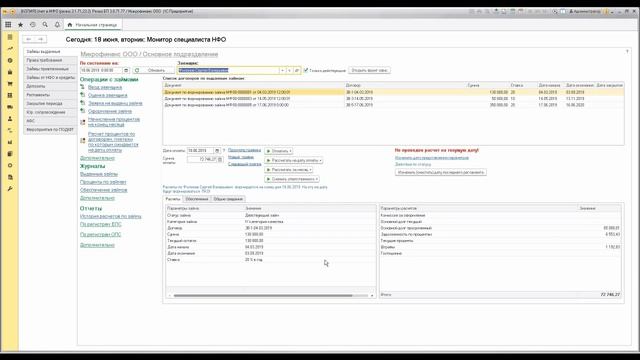Switch to Общие сведения tab
640x360 pixels.
(228, 199)
